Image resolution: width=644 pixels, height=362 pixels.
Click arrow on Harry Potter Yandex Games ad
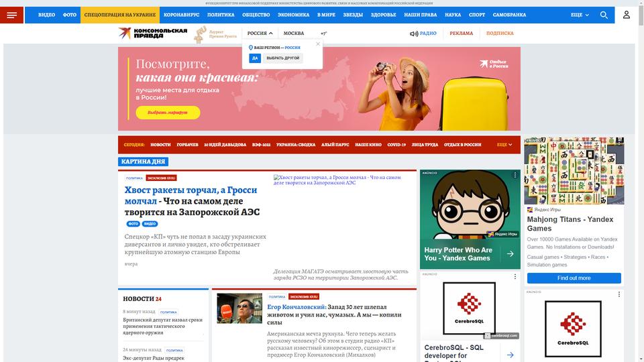tap(510, 254)
